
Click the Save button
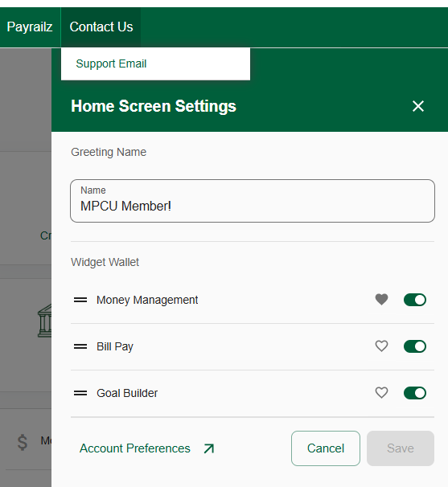[x=401, y=448]
